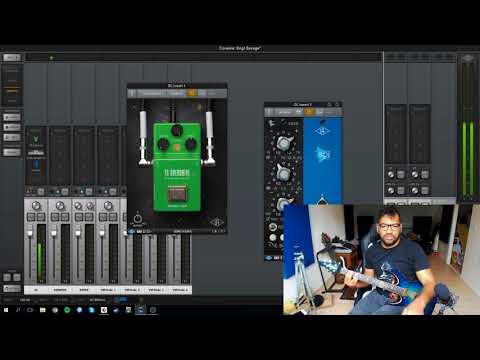The image size is (480, 360).
Task: Toggle the power button on the pedal plugin
Action: tap(137, 219)
